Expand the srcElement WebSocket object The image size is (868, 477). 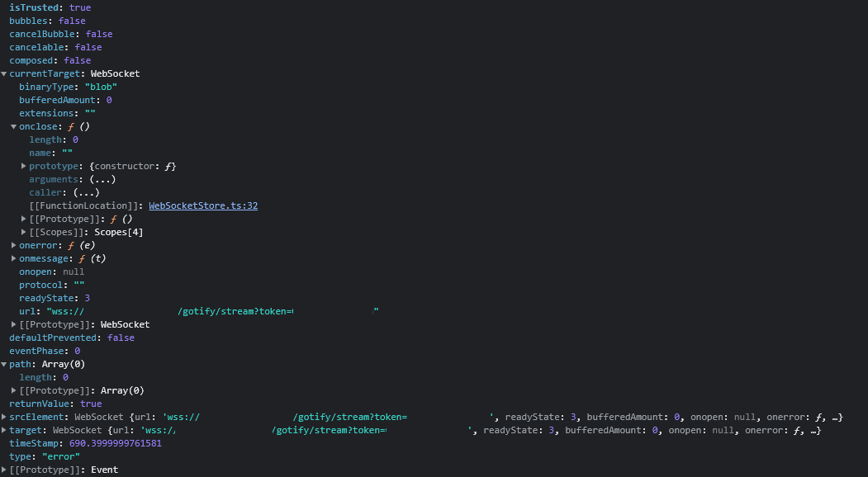tap(4, 417)
